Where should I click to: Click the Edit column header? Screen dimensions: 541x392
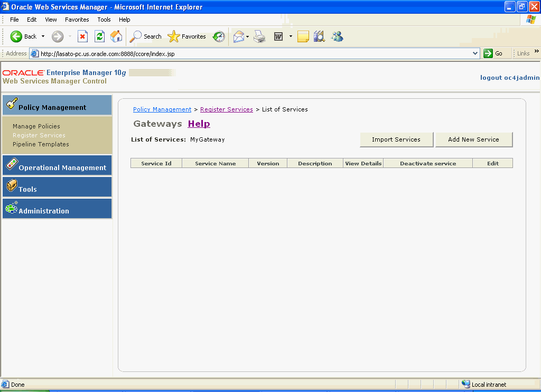pyautogui.click(x=493, y=163)
